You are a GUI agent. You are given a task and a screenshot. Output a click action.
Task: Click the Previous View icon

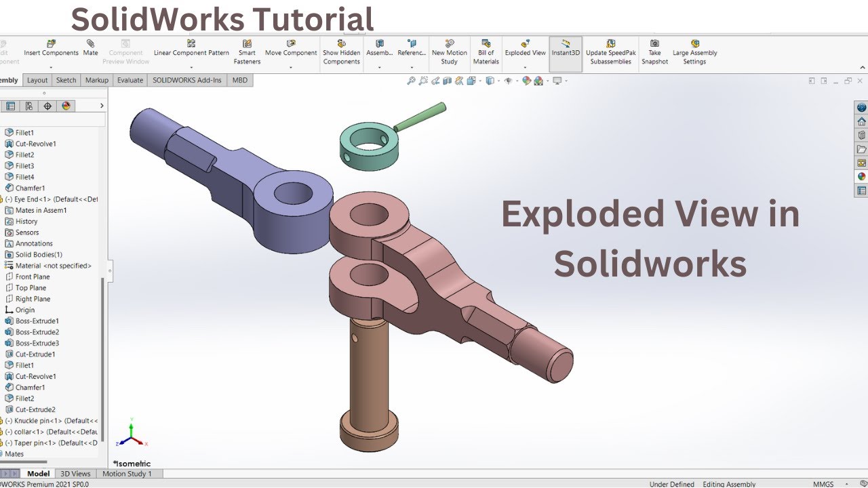tap(435, 81)
